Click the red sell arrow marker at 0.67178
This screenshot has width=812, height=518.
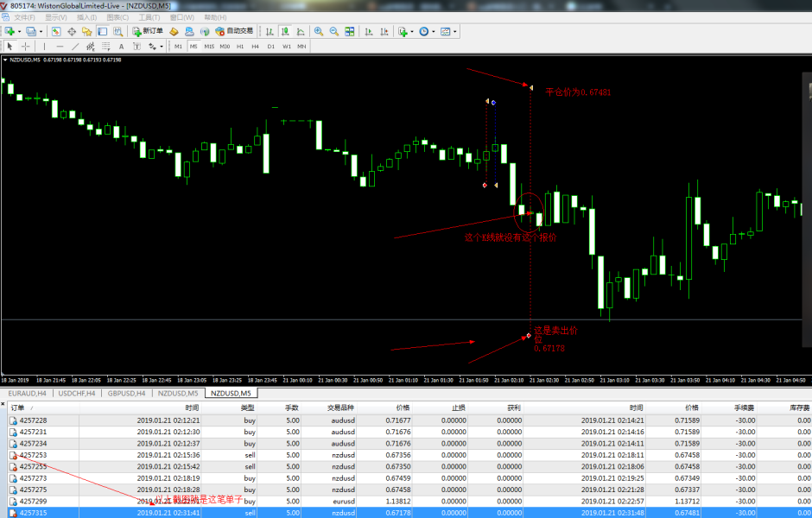(x=529, y=335)
